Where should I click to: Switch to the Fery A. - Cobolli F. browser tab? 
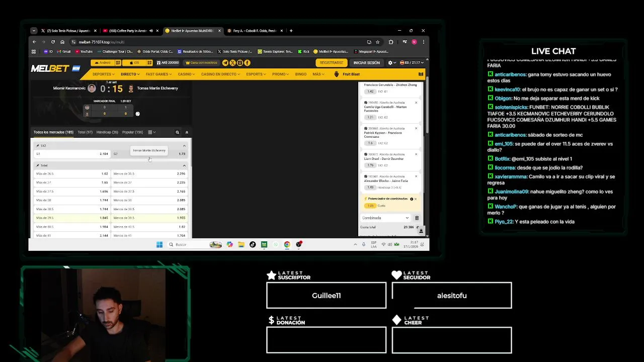point(255,31)
